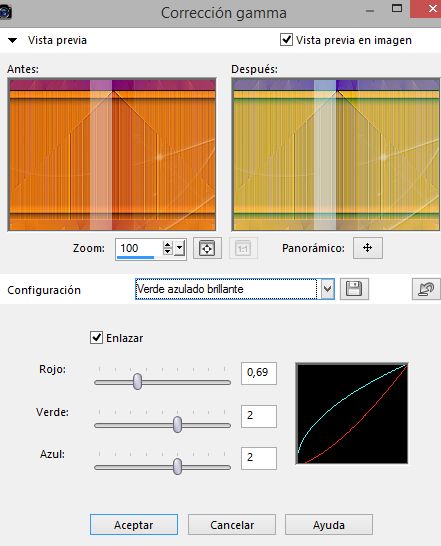Uncheck the Enlazar checkbox
Image resolution: width=441 pixels, height=546 pixels.
(x=96, y=337)
